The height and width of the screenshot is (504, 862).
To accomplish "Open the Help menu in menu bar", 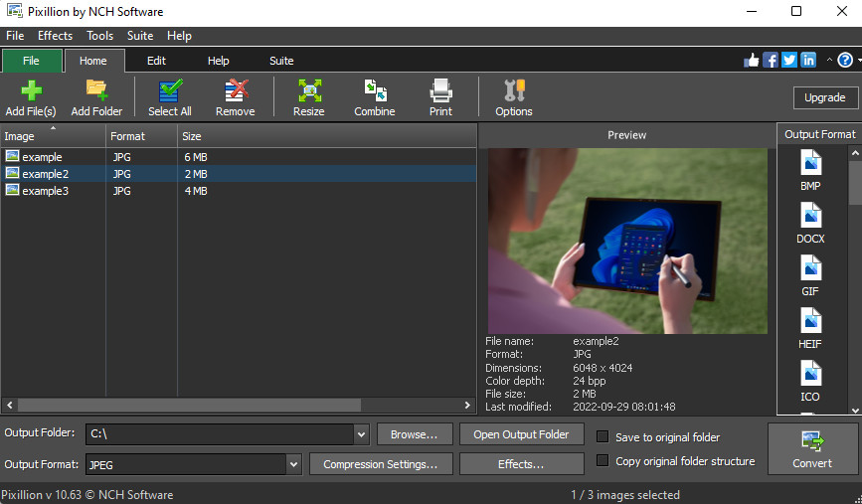I will [179, 36].
